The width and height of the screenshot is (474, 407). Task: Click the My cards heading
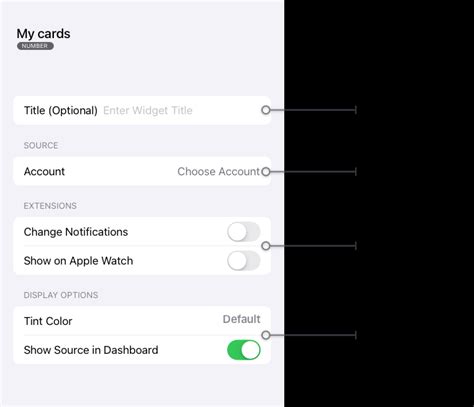pyautogui.click(x=43, y=34)
